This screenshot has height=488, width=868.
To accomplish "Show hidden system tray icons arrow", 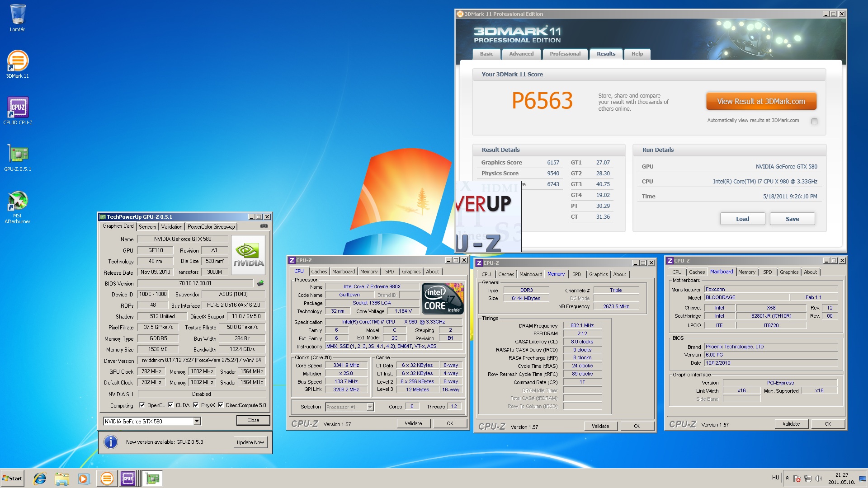I will point(787,478).
